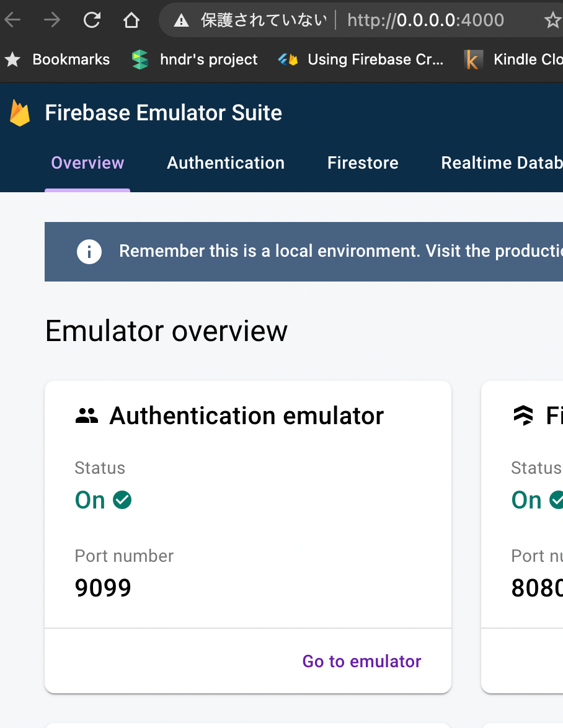Click the Emulator overview heading
Image resolution: width=563 pixels, height=728 pixels.
click(x=166, y=331)
